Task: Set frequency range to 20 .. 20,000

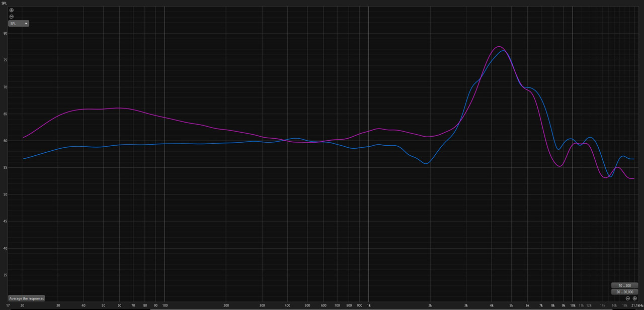Action: 624,292
